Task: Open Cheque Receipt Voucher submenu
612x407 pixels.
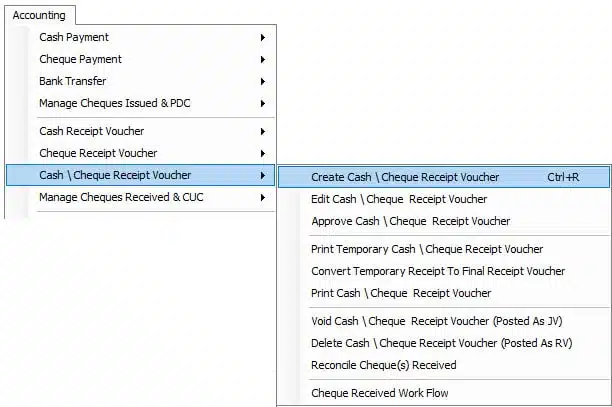Action: tap(141, 153)
